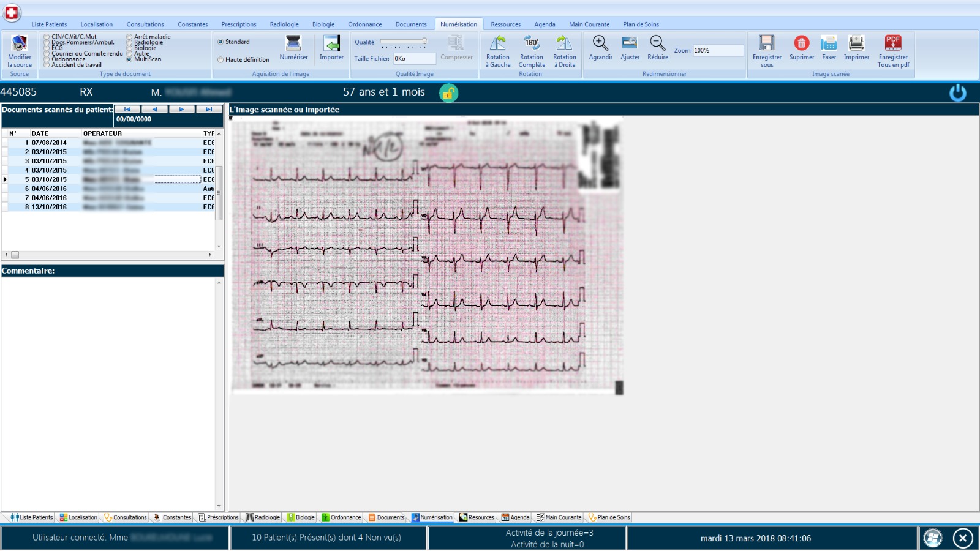Screen dimensions: 980x551
Task: Switch to the Radiologie ribbon tab
Action: click(284, 24)
